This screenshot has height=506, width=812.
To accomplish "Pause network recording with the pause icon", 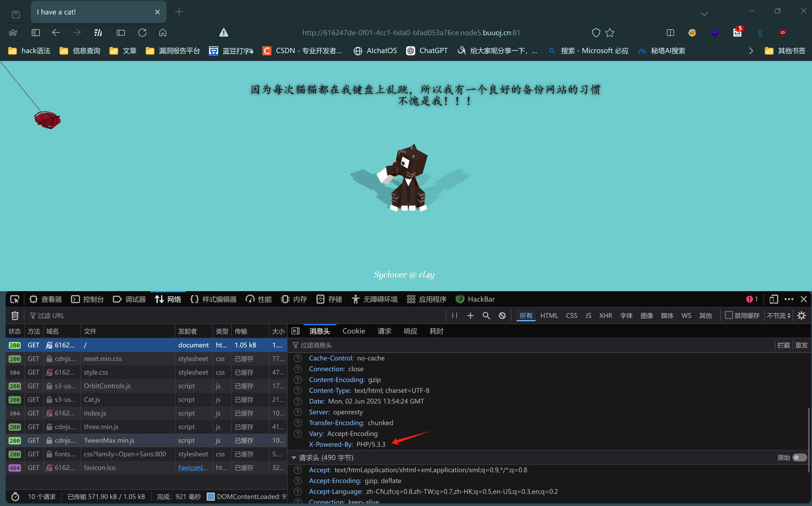I will (454, 316).
